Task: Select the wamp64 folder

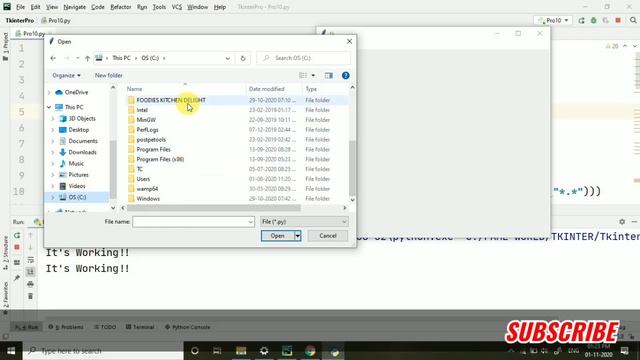Action: [x=147, y=189]
